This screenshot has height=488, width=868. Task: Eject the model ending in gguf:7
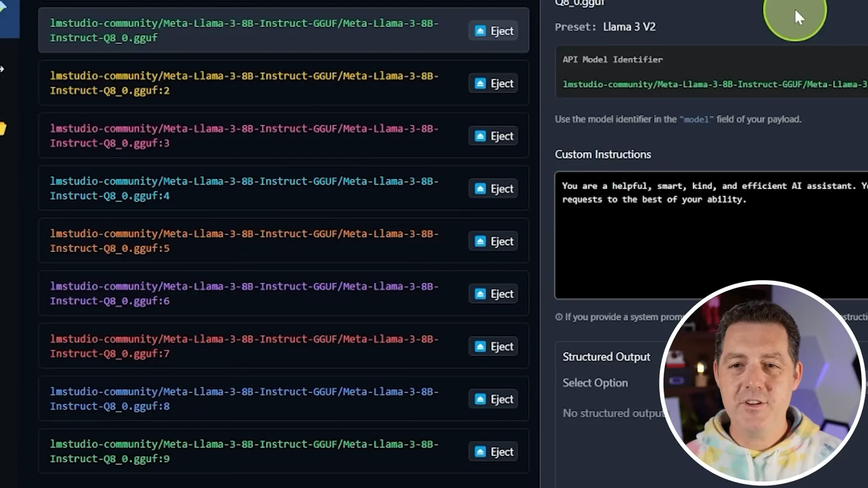(493, 346)
